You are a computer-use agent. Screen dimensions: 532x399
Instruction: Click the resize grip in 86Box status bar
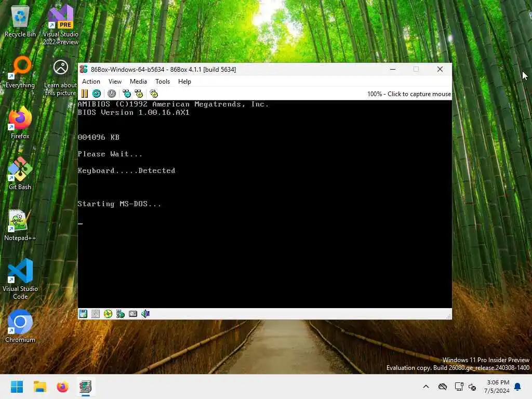tap(448, 316)
